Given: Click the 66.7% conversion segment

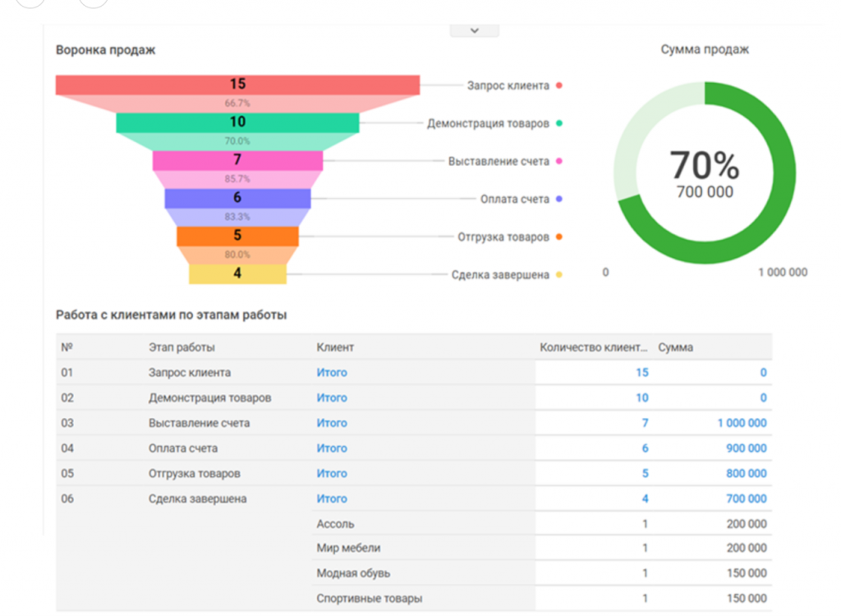Looking at the screenshot, I should (x=237, y=103).
